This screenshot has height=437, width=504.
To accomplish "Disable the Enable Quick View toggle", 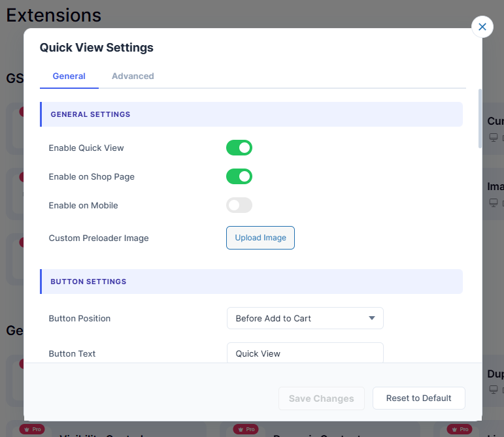I will 239,148.
